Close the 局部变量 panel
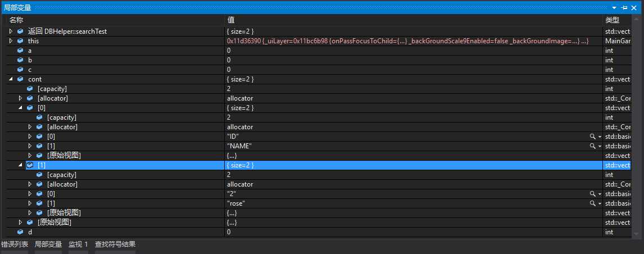The width and height of the screenshot is (644, 254). pyautogui.click(x=634, y=8)
